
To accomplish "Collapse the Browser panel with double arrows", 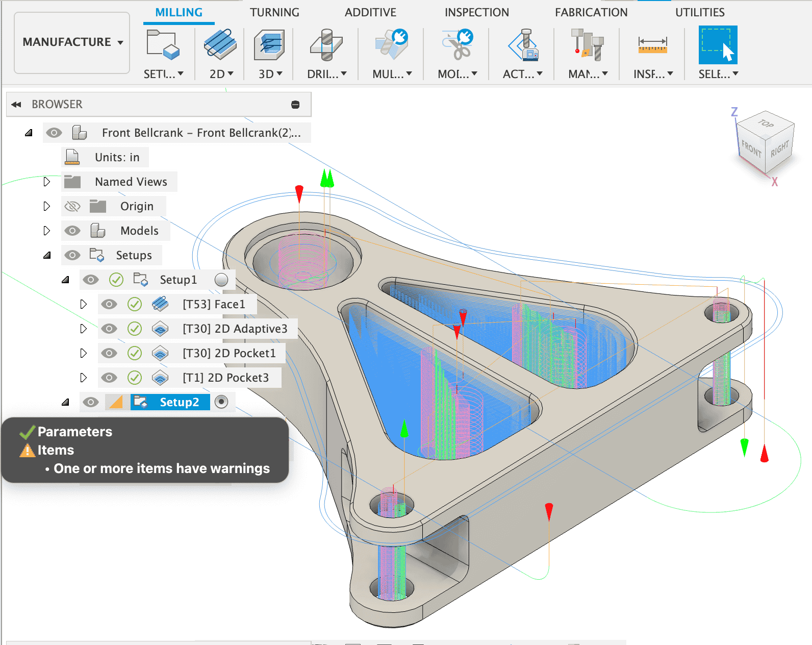I will click(x=16, y=105).
